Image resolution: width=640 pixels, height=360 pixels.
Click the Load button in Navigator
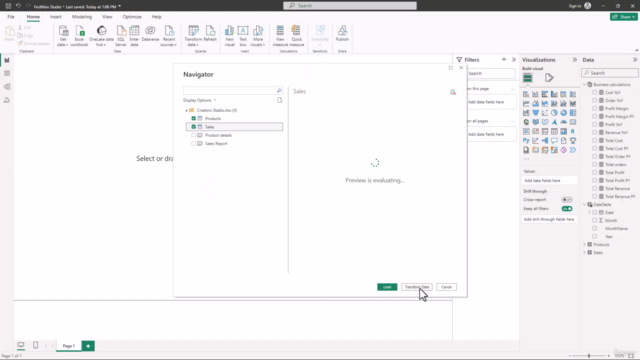387,287
